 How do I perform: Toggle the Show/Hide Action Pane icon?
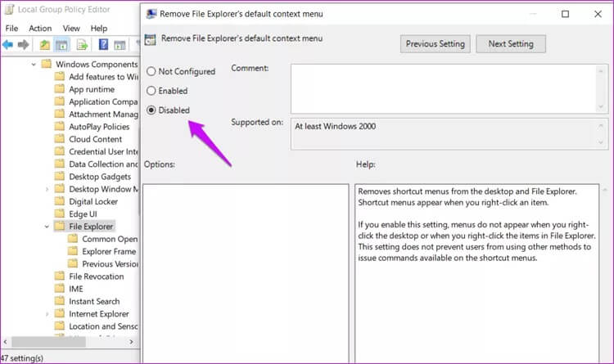click(120, 45)
